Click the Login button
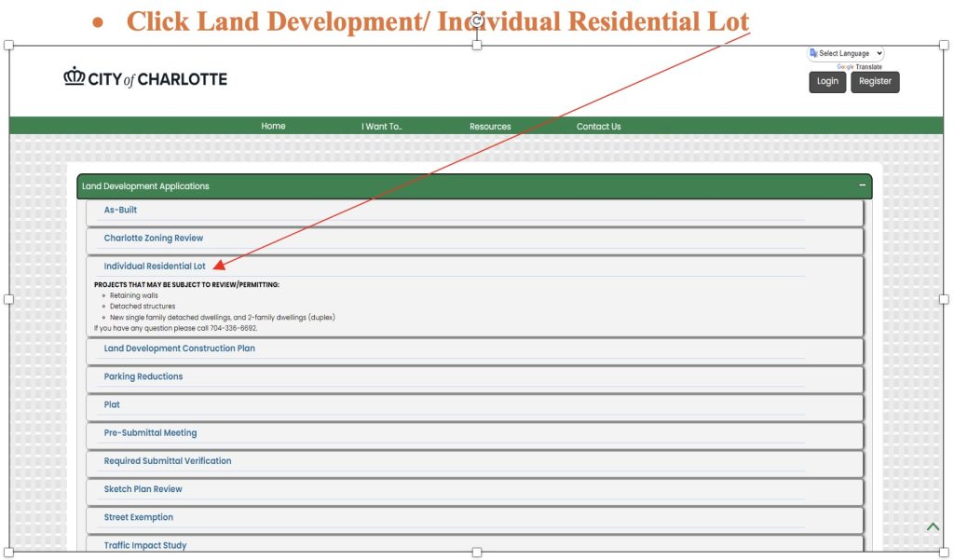Image resolution: width=954 pixels, height=560 pixels. pyautogui.click(x=827, y=82)
